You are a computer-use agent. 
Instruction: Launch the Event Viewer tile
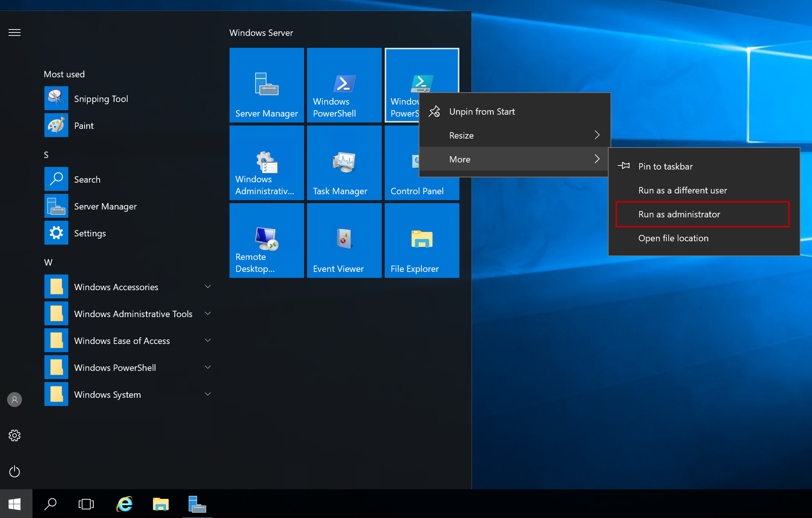point(344,240)
